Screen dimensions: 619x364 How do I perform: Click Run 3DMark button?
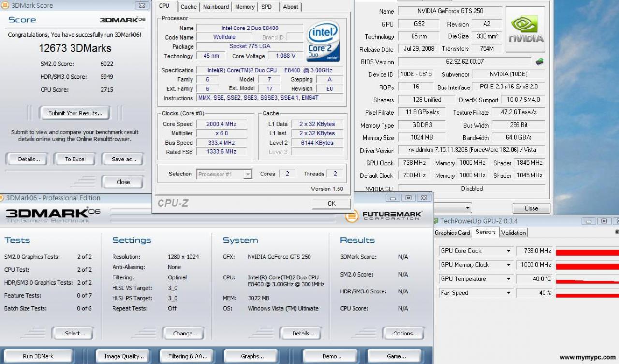click(x=38, y=356)
